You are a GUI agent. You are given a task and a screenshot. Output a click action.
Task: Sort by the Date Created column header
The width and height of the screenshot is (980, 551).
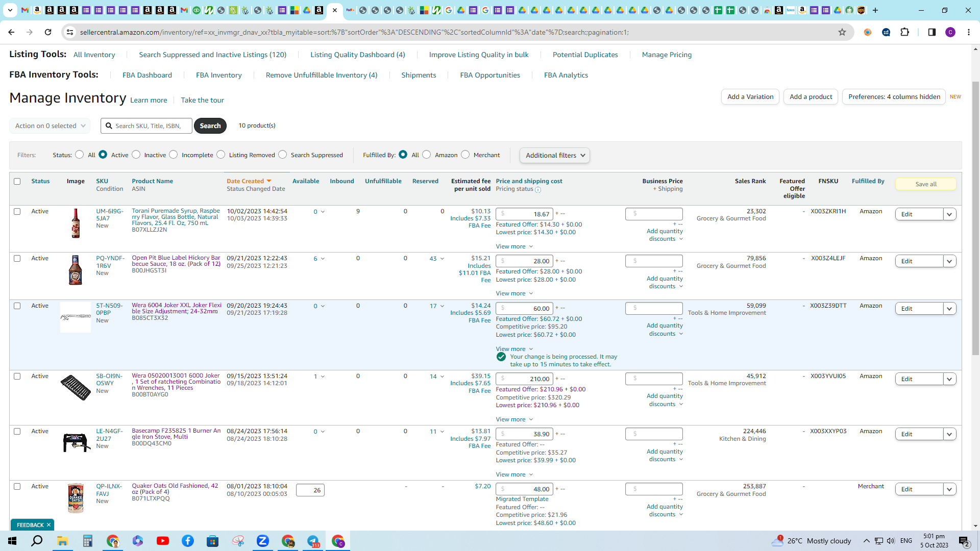pos(249,181)
